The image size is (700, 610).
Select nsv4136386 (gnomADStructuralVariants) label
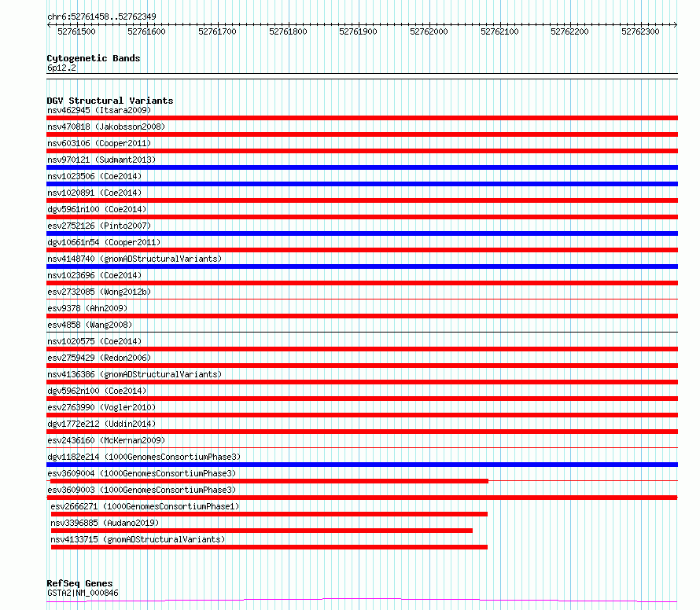pyautogui.click(x=134, y=374)
